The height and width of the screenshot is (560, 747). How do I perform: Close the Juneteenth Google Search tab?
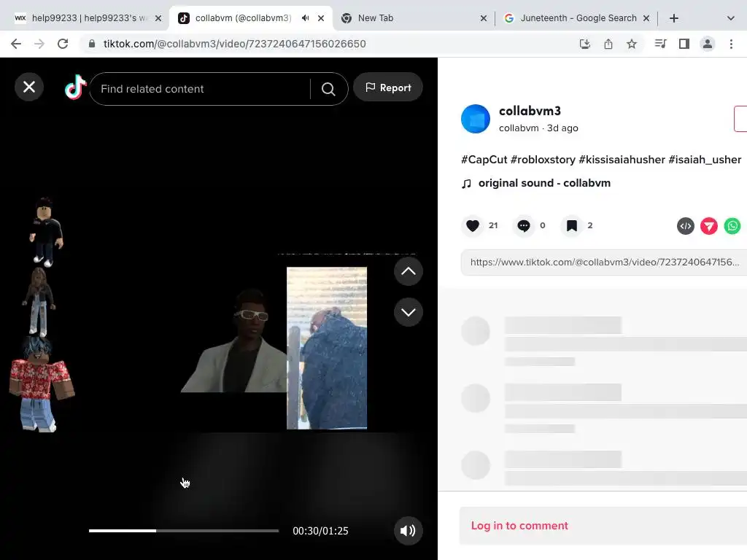[646, 18]
